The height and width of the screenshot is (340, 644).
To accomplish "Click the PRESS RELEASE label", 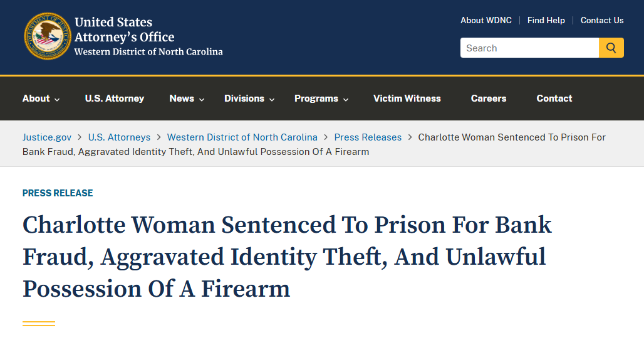I will coord(58,193).
